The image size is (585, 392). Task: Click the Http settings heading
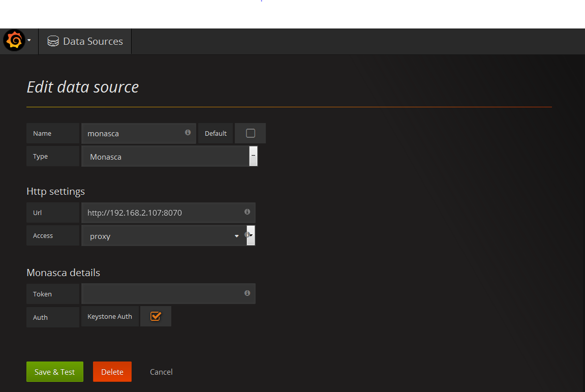pos(55,191)
